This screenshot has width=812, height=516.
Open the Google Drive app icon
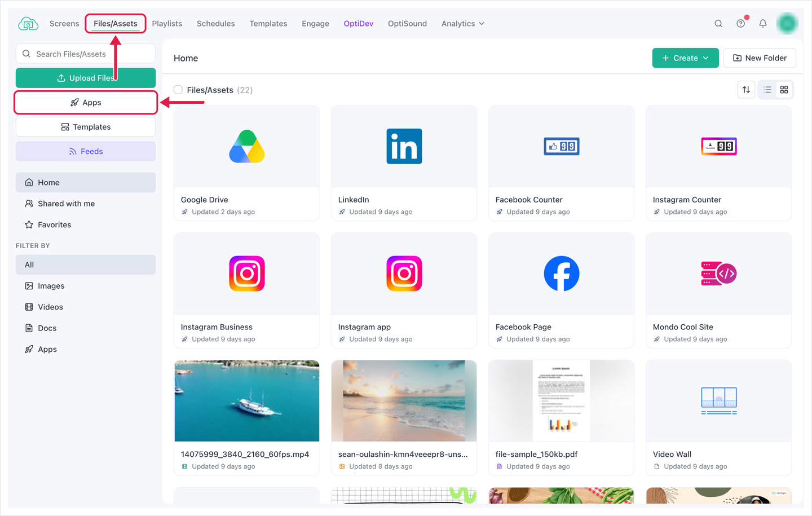[x=247, y=147]
